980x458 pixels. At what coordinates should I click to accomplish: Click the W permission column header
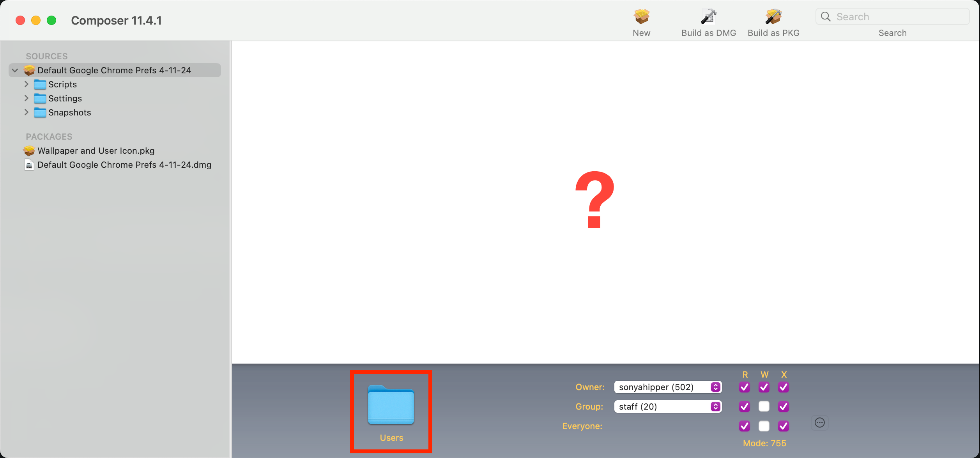click(764, 375)
